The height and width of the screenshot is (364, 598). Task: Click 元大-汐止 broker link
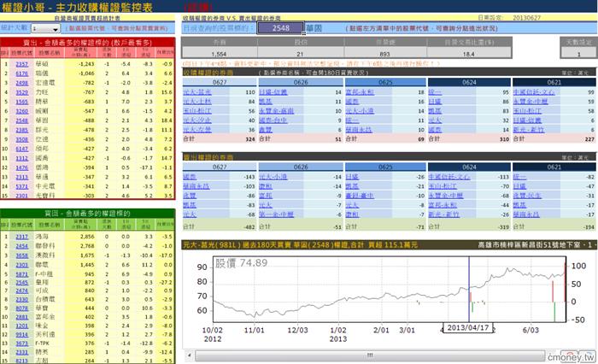click(197, 120)
